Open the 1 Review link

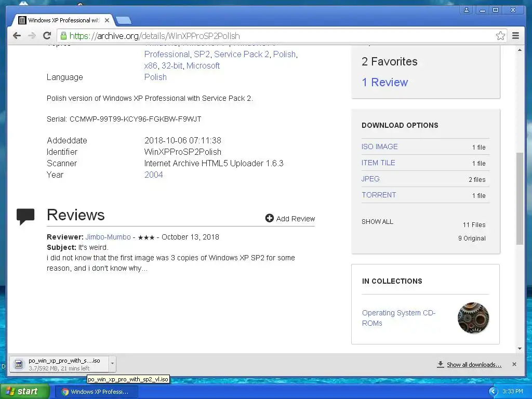[x=385, y=82]
